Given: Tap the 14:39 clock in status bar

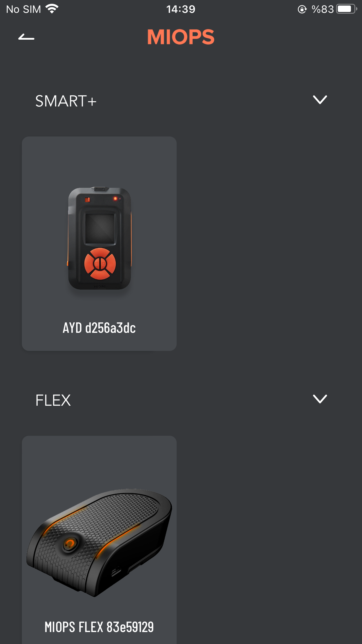Looking at the screenshot, I should 181,9.
